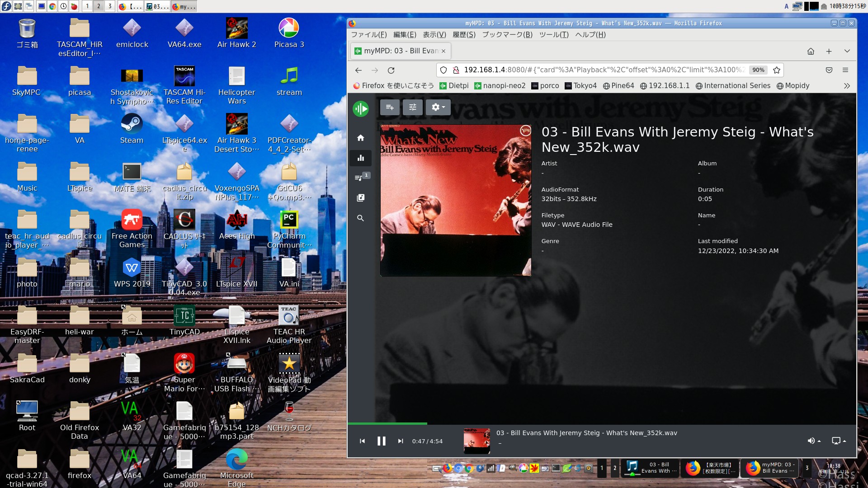This screenshot has height=488, width=868.
Task: Open the ツール(T) menu
Action: (553, 35)
